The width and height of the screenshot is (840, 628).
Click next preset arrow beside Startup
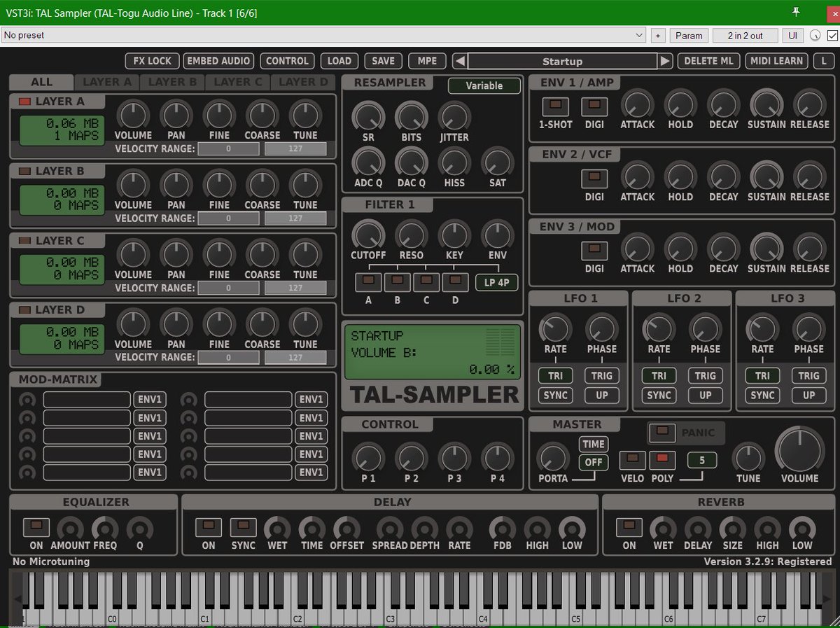(x=665, y=61)
